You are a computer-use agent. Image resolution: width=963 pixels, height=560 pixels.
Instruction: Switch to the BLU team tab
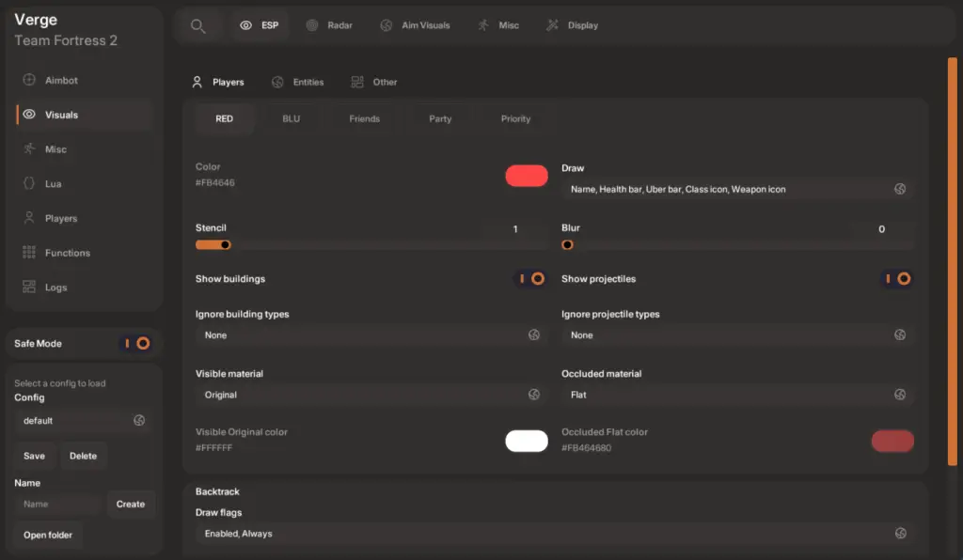(x=292, y=118)
